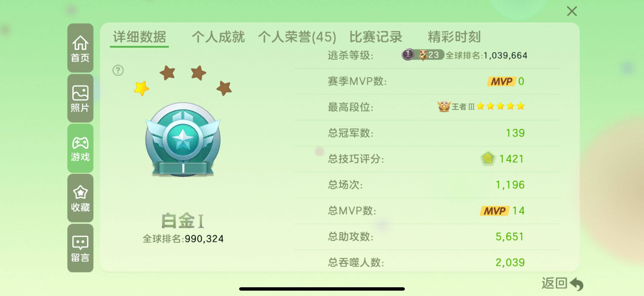
Task: Open the 个人荣誉(45) tab
Action: (x=297, y=37)
